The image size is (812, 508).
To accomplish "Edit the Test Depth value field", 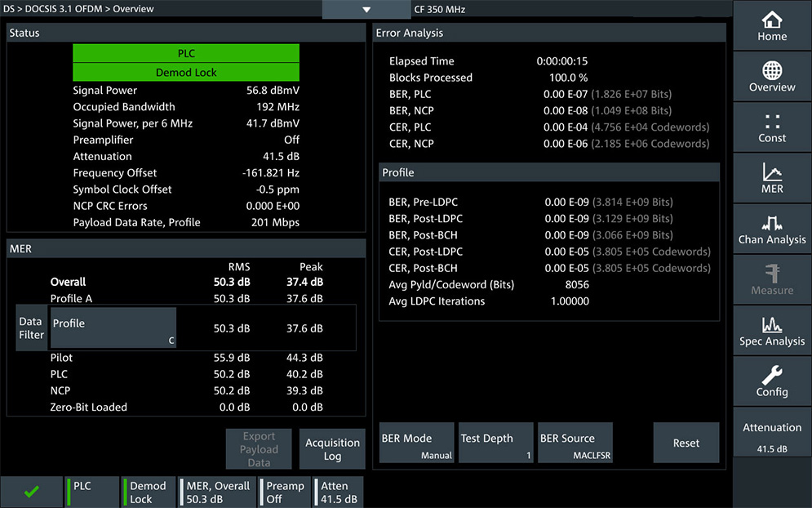I will point(495,443).
